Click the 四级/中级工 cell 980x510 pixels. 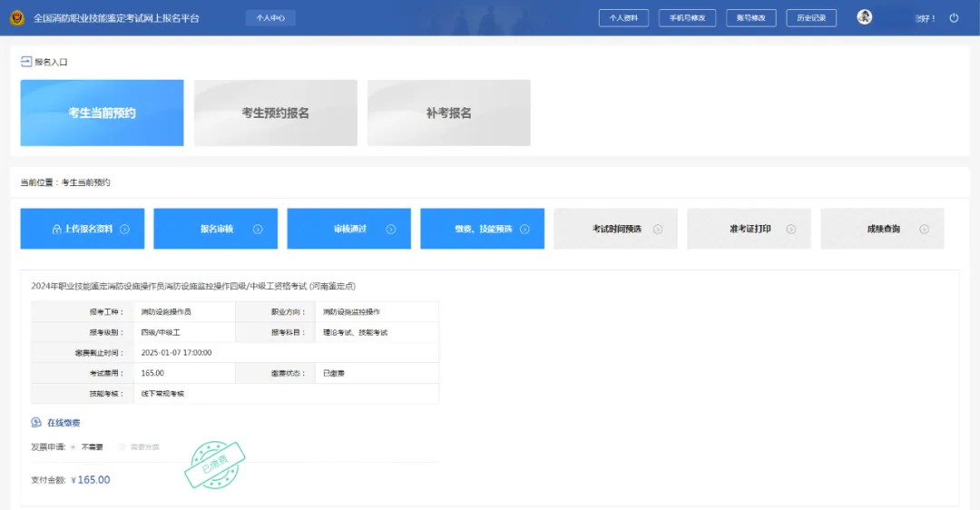185,332
